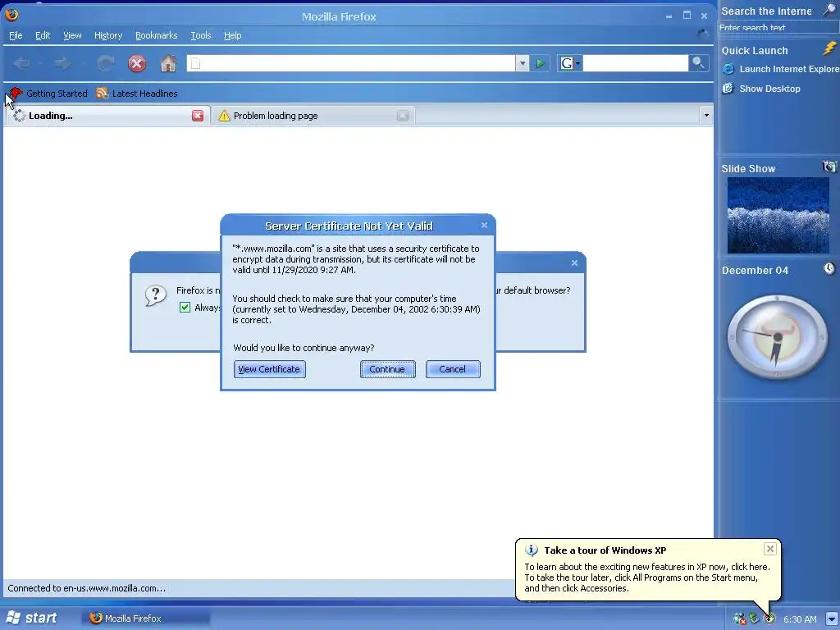The image size is (840, 630).
Task: Click the Search the Internet magnifier icon
Action: (x=830, y=10)
